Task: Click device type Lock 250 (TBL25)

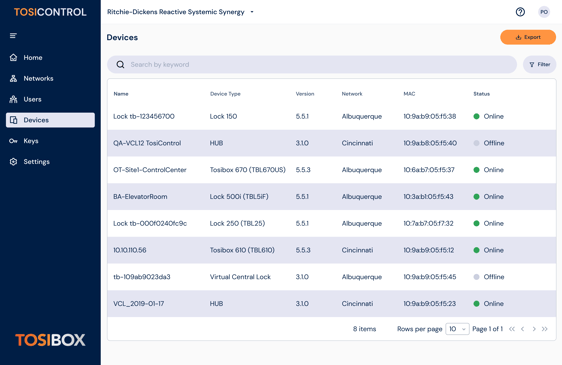Action: click(237, 223)
